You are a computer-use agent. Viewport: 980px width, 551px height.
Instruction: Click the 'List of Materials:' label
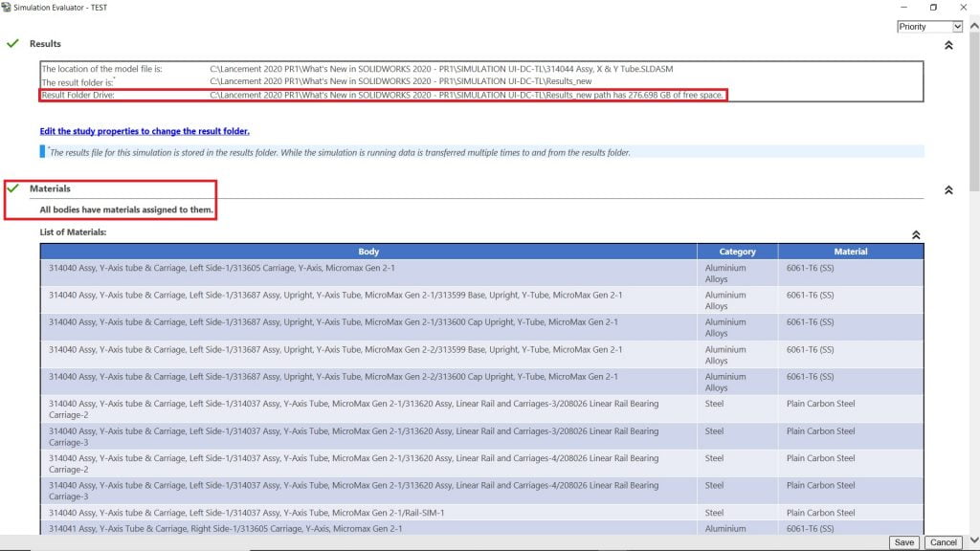coord(73,231)
